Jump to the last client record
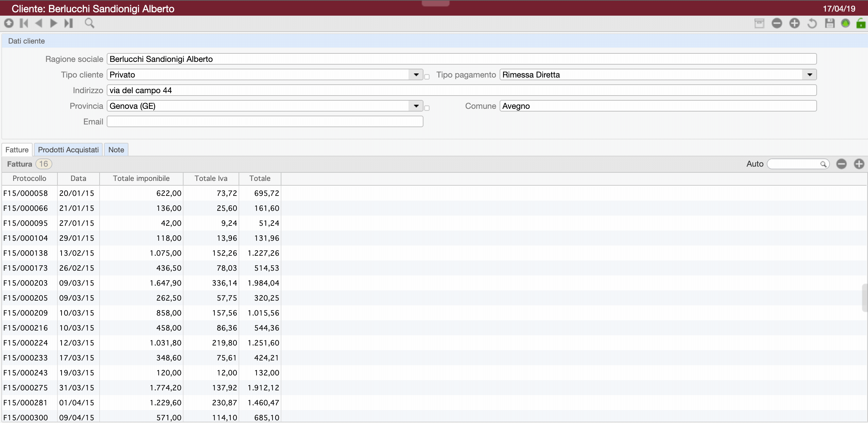 (69, 23)
